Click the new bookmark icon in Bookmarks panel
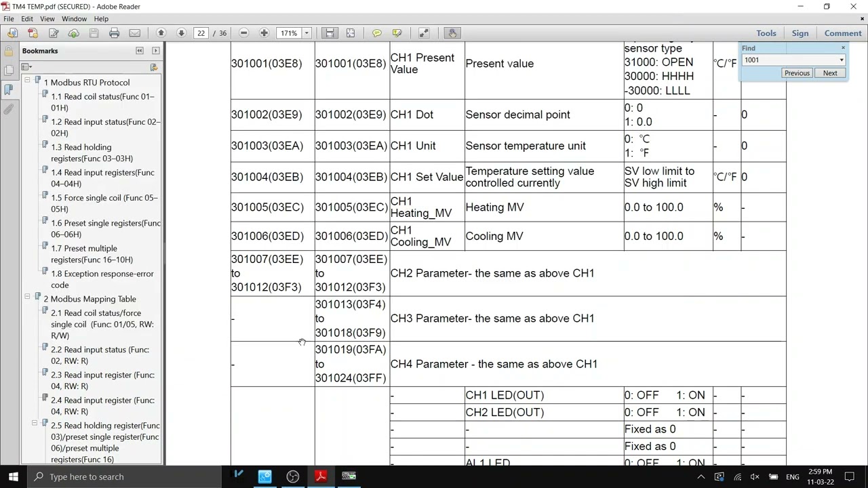Viewport: 868px width, 488px height. (154, 66)
